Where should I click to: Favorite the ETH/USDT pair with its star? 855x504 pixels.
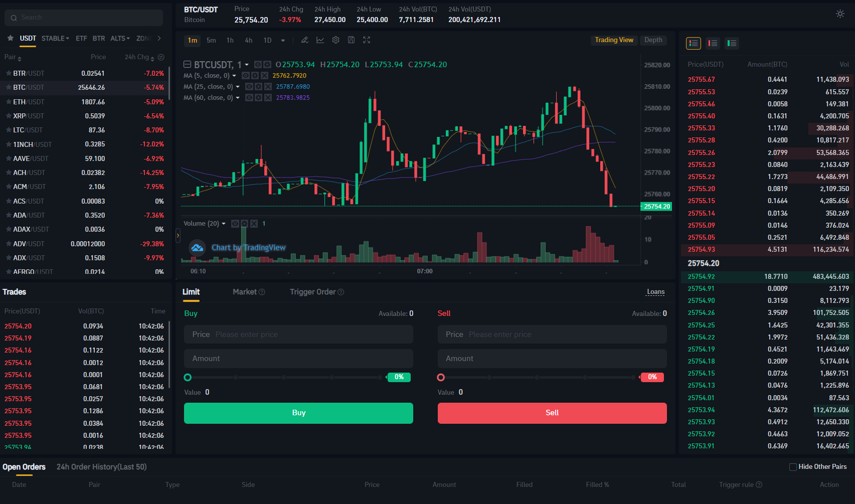pyautogui.click(x=9, y=101)
